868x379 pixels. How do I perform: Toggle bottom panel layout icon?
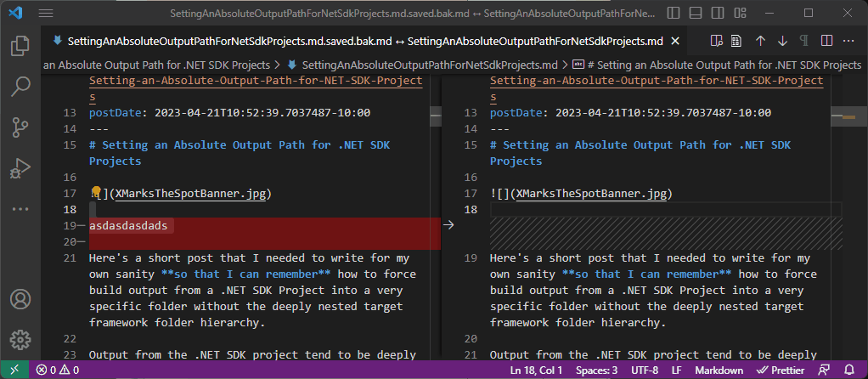pyautogui.click(x=696, y=13)
